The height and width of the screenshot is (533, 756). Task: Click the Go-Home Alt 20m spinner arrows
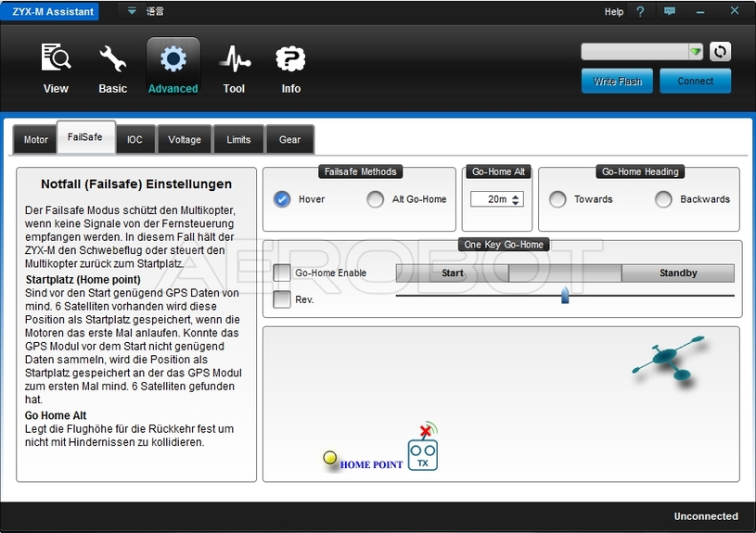517,199
